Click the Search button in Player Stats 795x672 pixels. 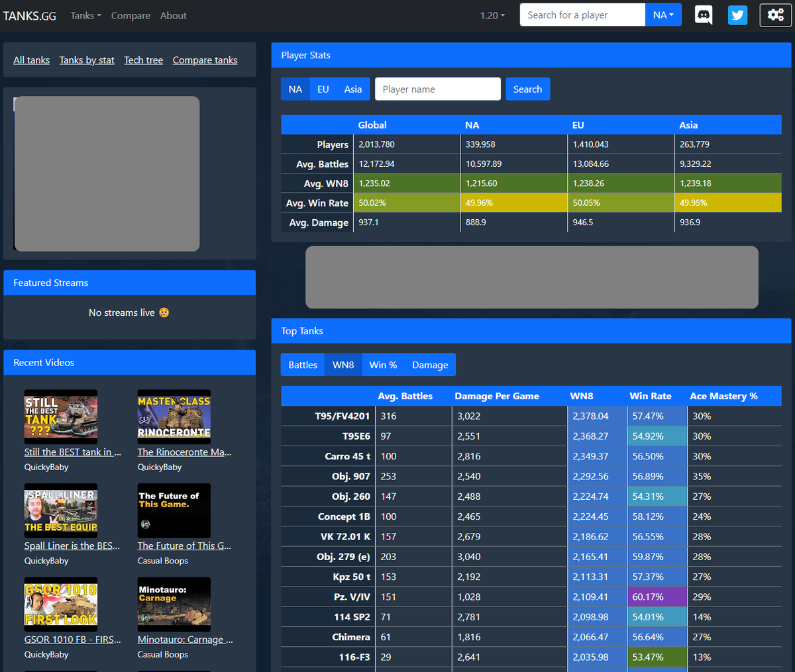tap(527, 89)
